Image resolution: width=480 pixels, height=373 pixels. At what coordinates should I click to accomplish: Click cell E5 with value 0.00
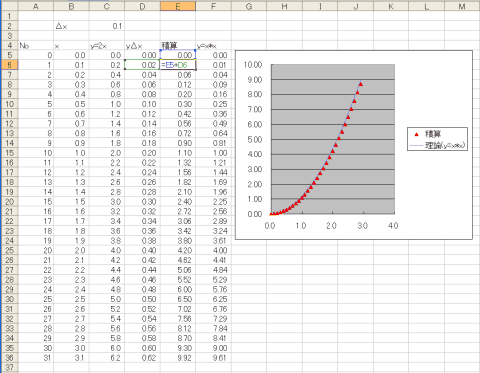(178, 55)
